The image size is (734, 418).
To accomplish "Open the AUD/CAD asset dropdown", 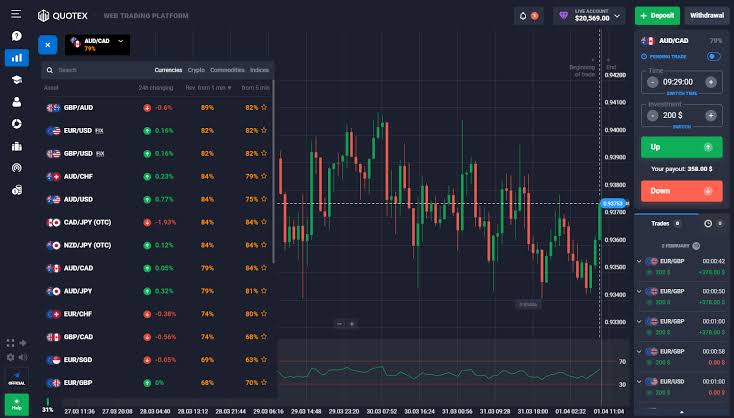I will coord(97,45).
